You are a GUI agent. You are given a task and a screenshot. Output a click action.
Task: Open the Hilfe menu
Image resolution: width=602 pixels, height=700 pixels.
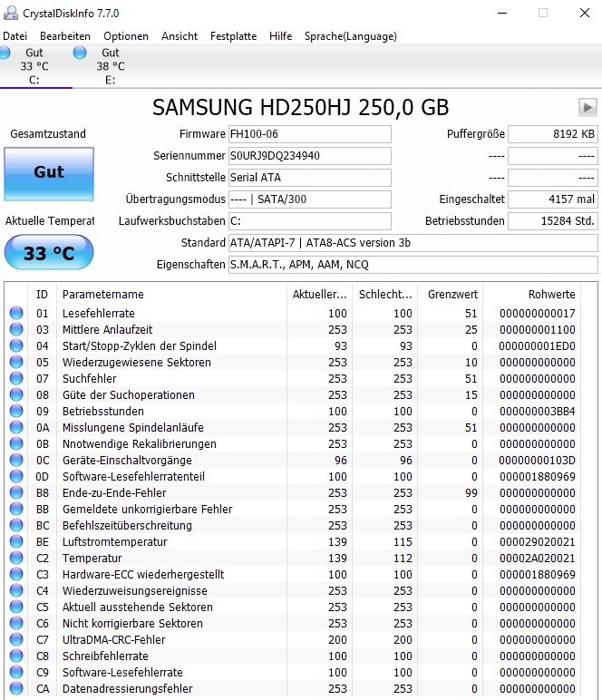pyautogui.click(x=281, y=36)
